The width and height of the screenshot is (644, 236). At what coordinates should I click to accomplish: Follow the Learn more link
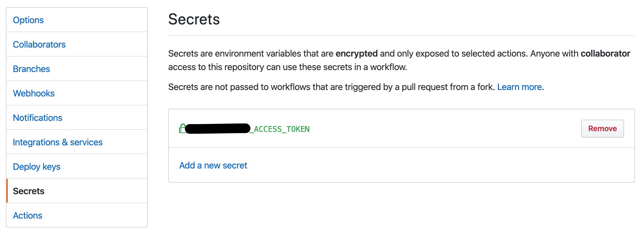coord(519,87)
